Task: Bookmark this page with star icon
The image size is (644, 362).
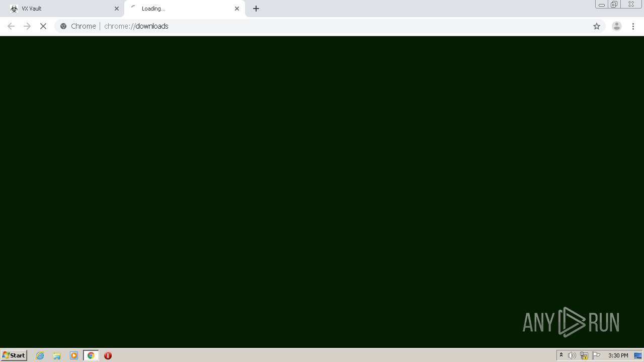Action: 597,26
